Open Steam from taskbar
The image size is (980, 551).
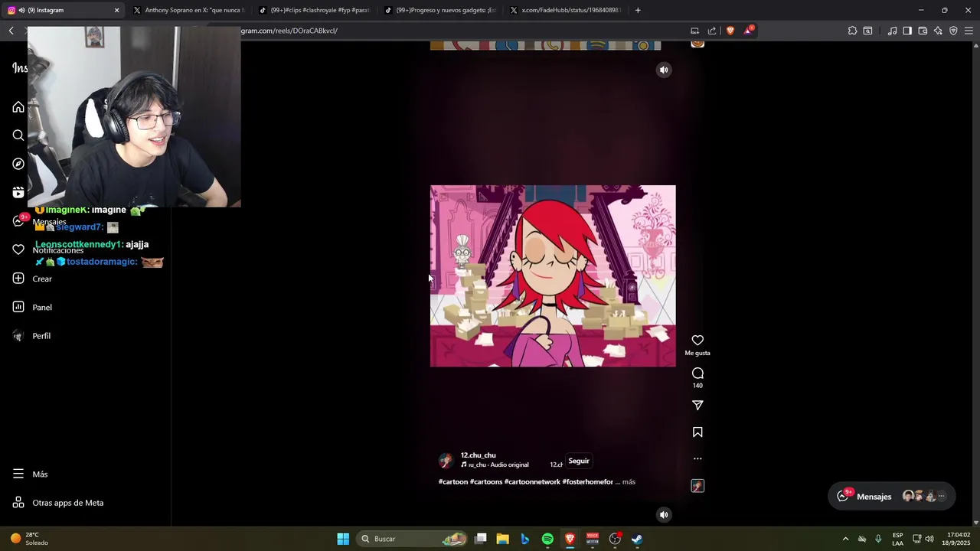[637, 539]
